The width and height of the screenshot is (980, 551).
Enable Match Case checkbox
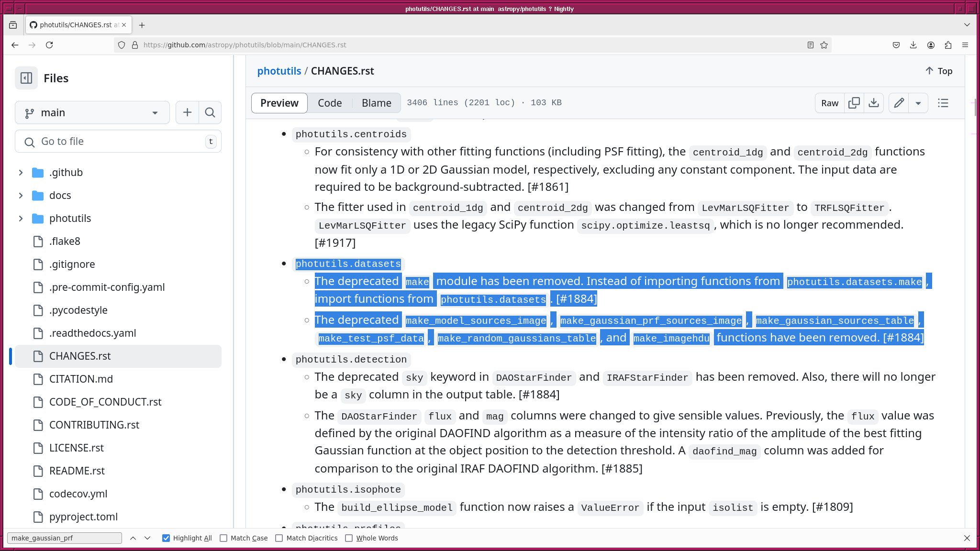(223, 538)
